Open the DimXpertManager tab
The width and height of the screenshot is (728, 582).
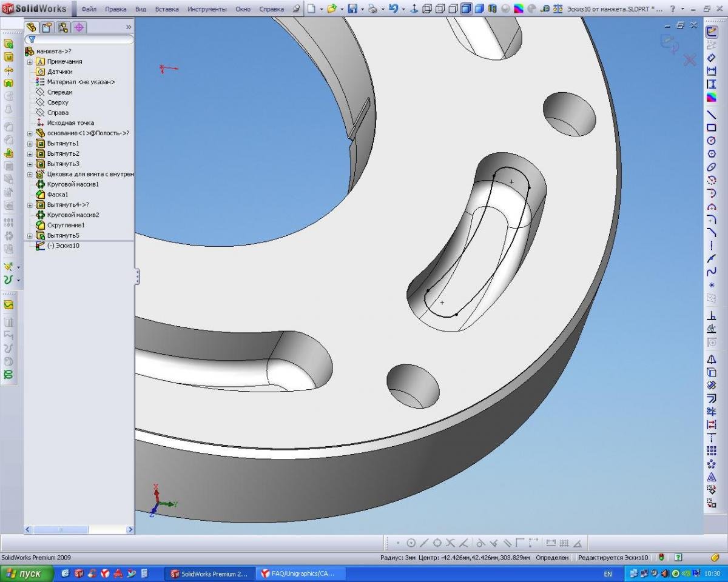[x=79, y=27]
